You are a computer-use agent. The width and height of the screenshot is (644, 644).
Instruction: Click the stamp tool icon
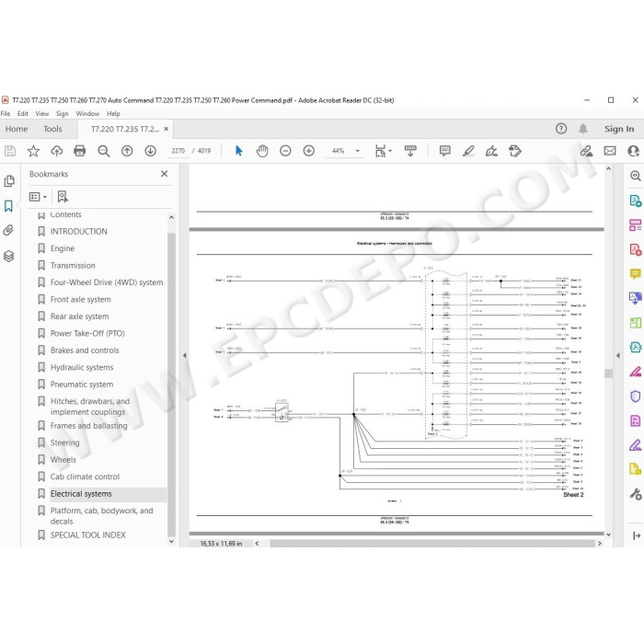[x=514, y=151]
